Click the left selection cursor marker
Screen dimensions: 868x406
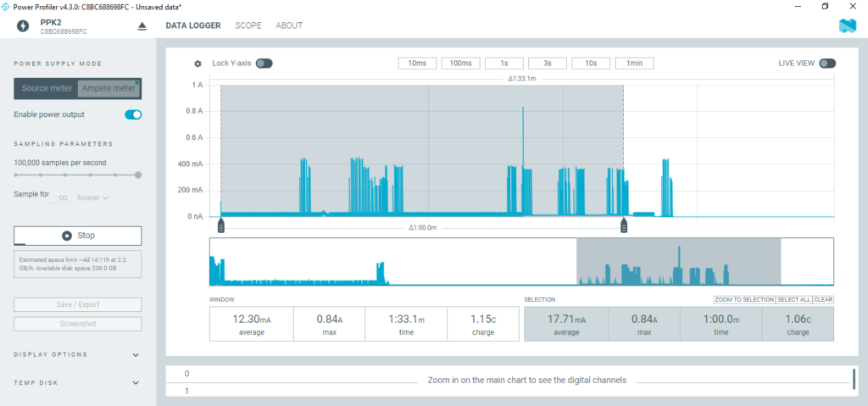[221, 225]
